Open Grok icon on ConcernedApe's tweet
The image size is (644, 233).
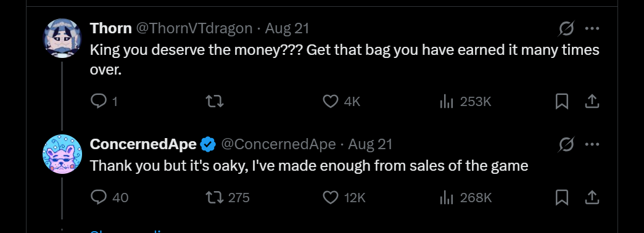(566, 144)
